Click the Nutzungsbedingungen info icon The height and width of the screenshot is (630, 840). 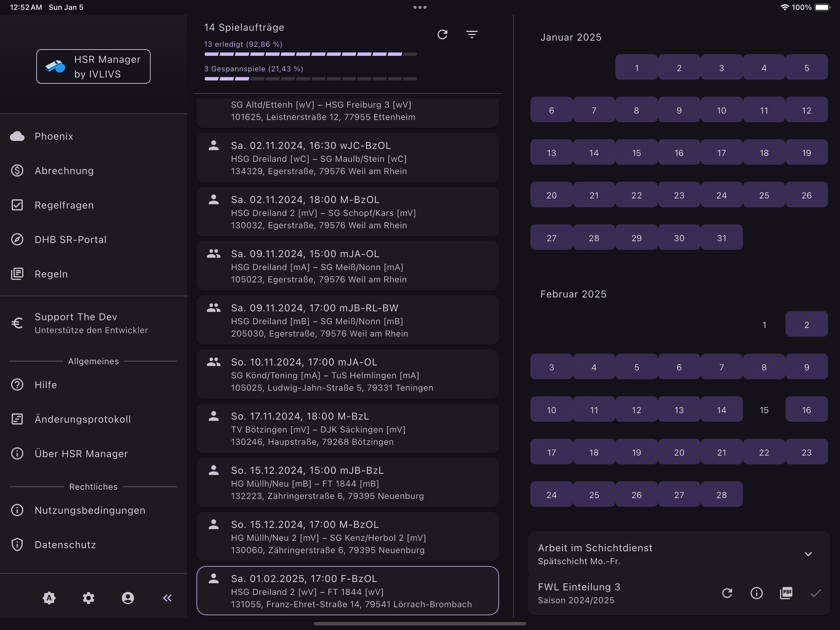[17, 510]
